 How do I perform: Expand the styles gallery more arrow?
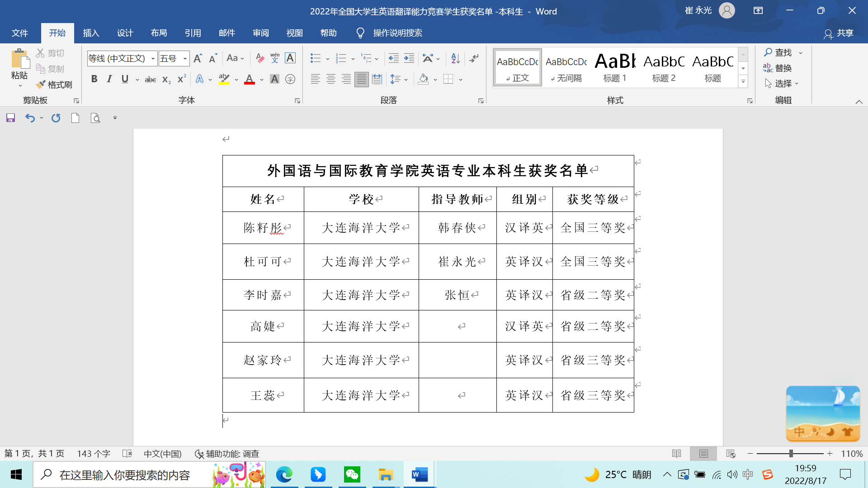pyautogui.click(x=743, y=82)
